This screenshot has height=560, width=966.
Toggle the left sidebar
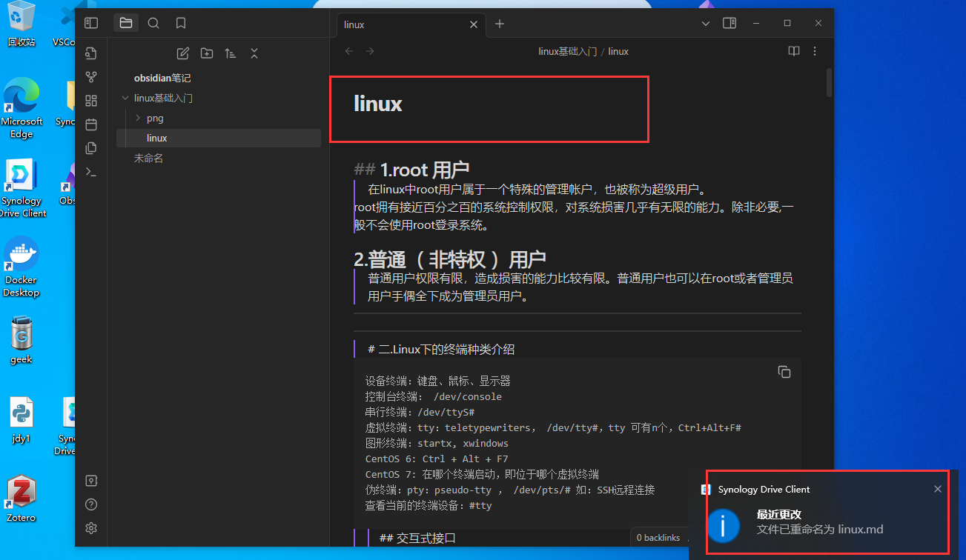[x=91, y=23]
